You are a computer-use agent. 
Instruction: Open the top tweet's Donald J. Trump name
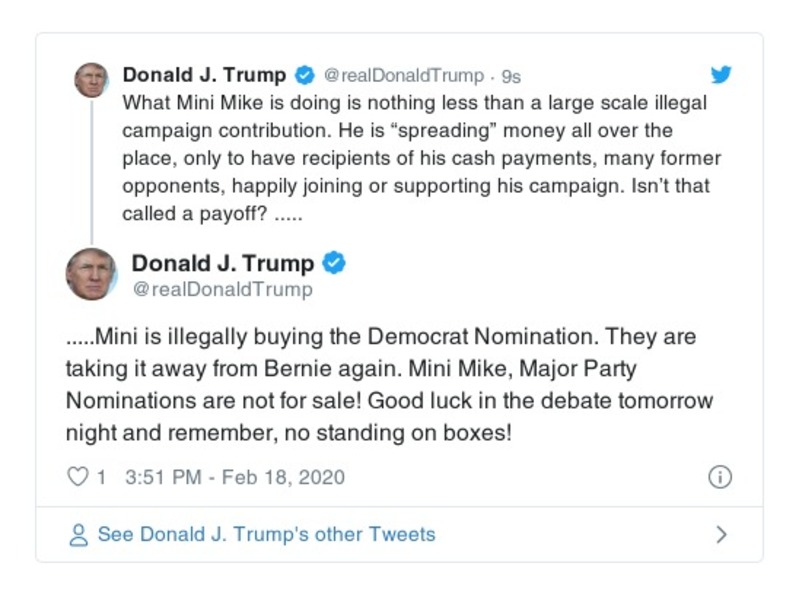pos(204,75)
